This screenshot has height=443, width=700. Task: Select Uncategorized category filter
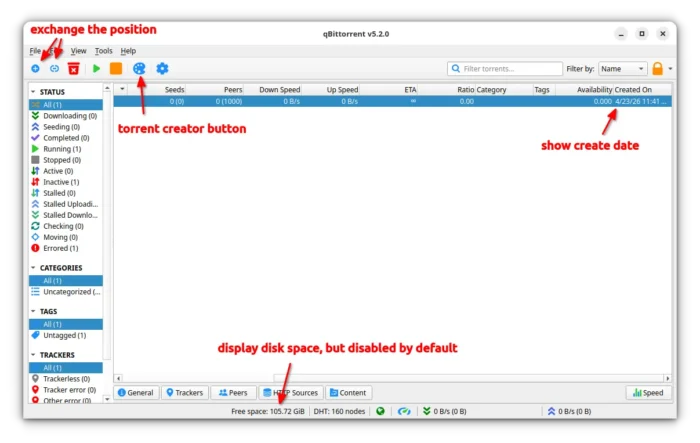point(66,292)
